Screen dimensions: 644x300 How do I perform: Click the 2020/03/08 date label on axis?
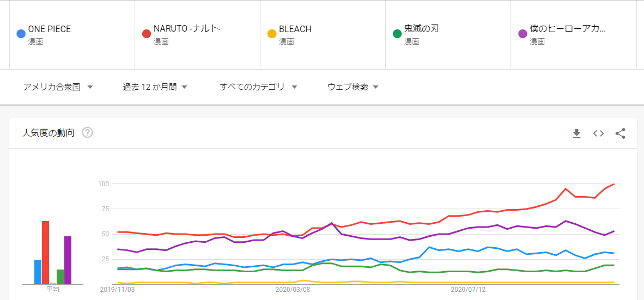pos(293,290)
